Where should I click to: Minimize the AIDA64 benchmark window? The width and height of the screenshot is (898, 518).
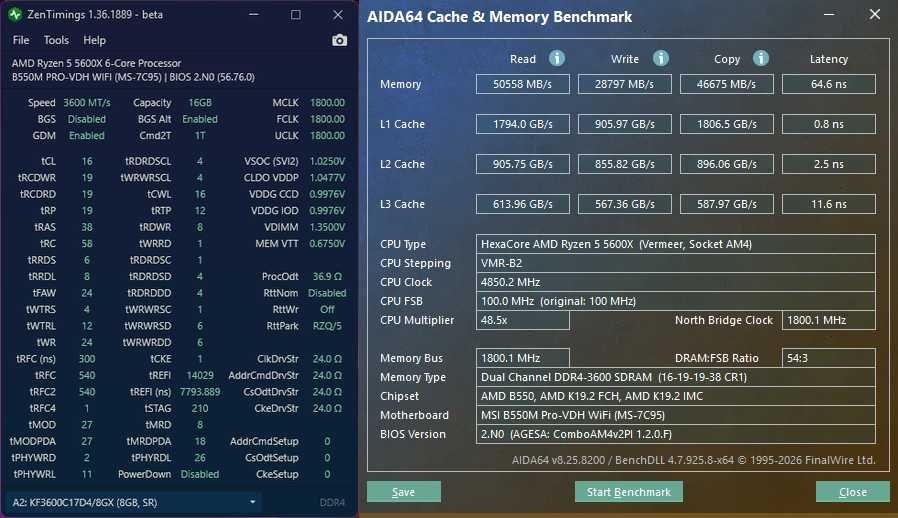click(x=829, y=14)
